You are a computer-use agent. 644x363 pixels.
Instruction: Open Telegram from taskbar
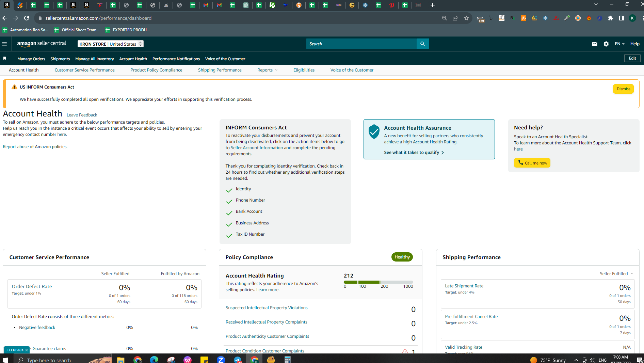click(x=238, y=360)
